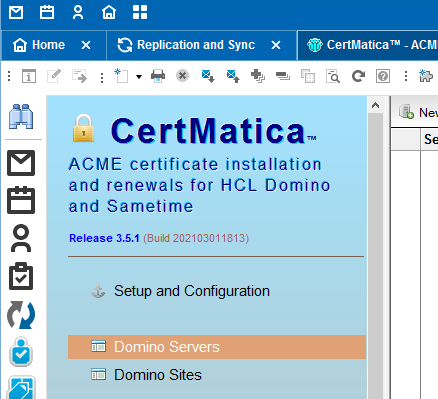
Task: Open Calendar from the top bar
Action: click(x=47, y=13)
